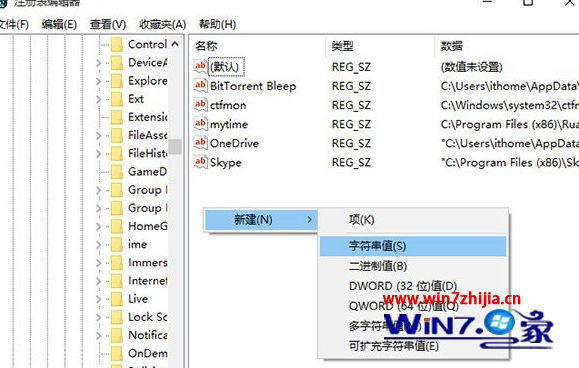The image size is (579, 368).
Task: Click the FileAsso folder icon
Action: (x=117, y=135)
